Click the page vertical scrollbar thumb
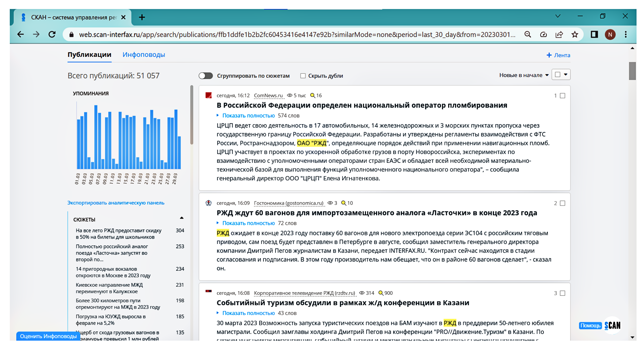Screen dimensions: 644x351 [x=632, y=71]
